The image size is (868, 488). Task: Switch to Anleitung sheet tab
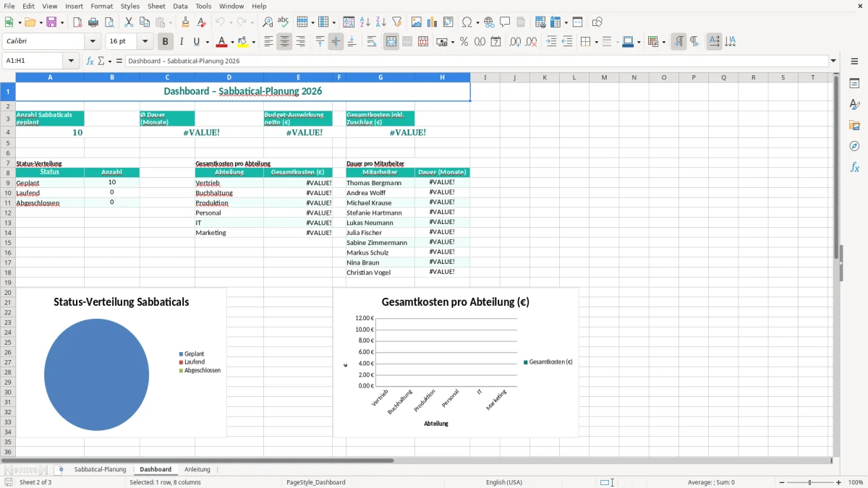coord(197,469)
